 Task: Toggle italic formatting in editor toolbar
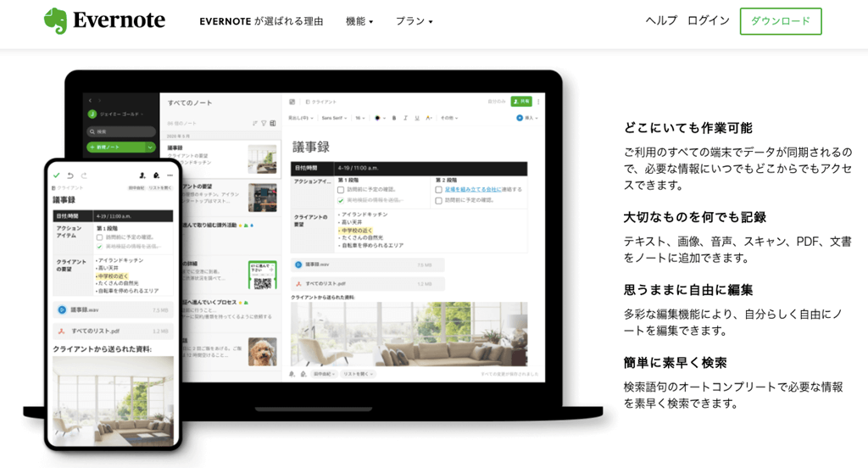(406, 118)
